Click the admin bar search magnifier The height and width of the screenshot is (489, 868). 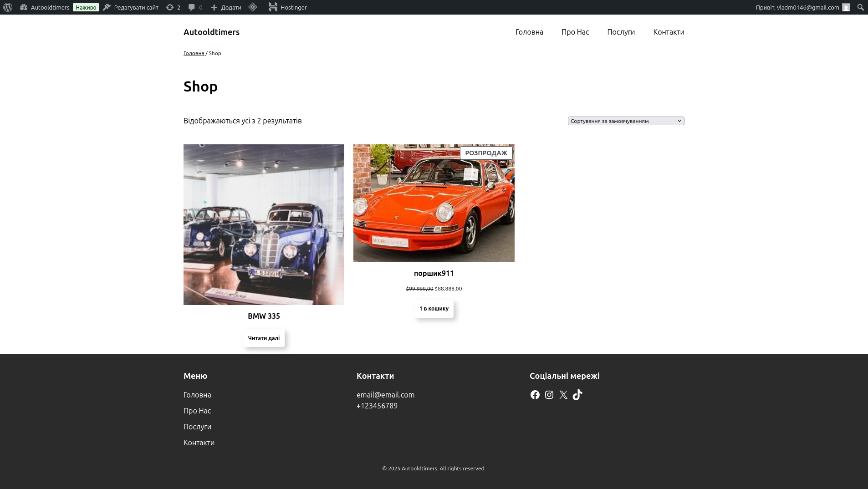click(860, 7)
